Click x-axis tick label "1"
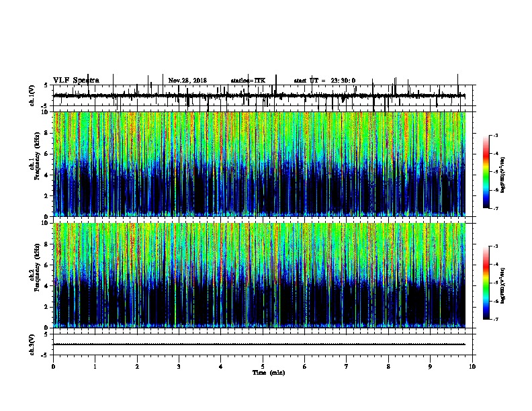Image resolution: width=532 pixels, height=411 pixels. [95, 367]
